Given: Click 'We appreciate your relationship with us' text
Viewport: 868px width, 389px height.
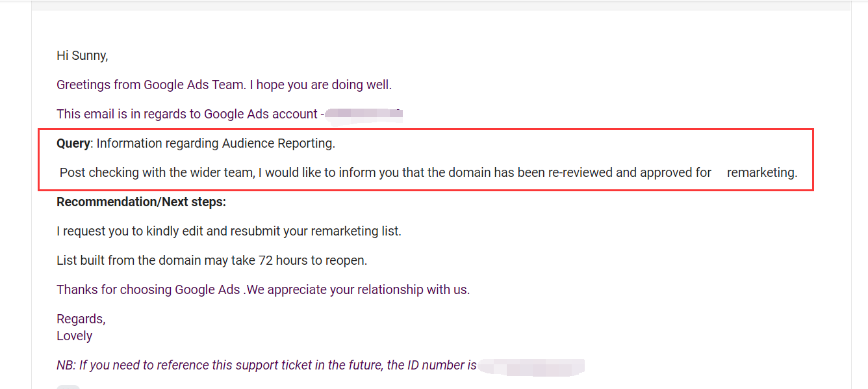Looking at the screenshot, I should [358, 290].
